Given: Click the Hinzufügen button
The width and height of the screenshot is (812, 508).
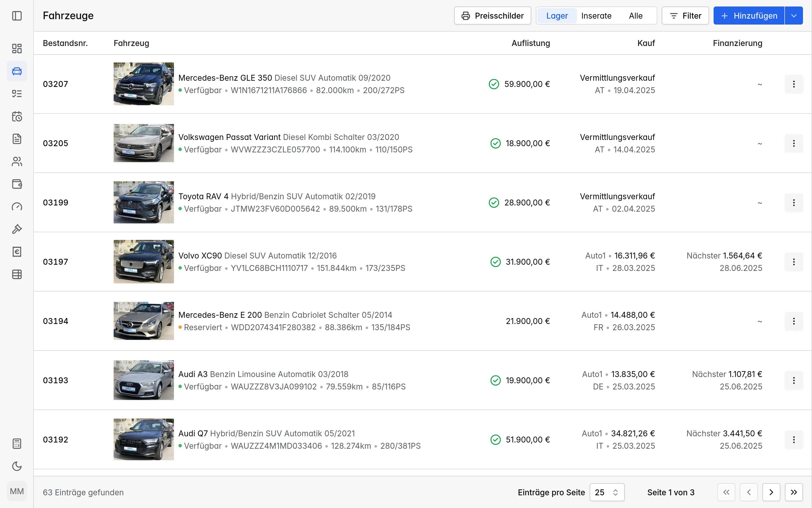Looking at the screenshot, I should (x=749, y=16).
